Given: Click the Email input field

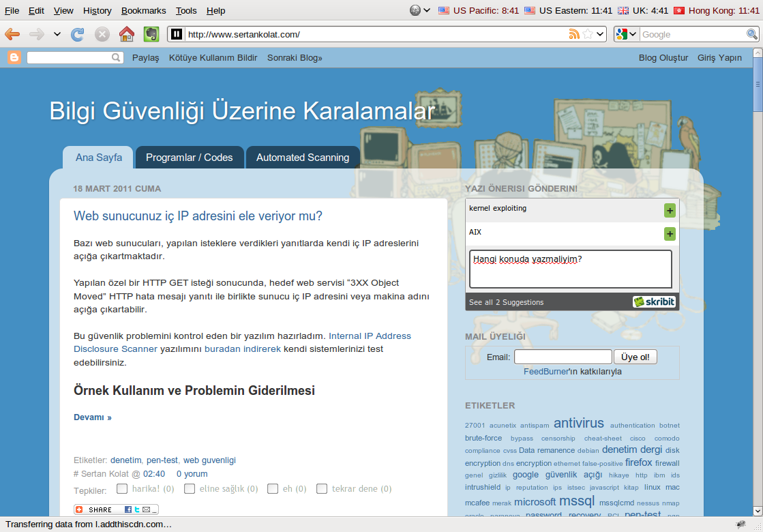Looking at the screenshot, I should 563,357.
